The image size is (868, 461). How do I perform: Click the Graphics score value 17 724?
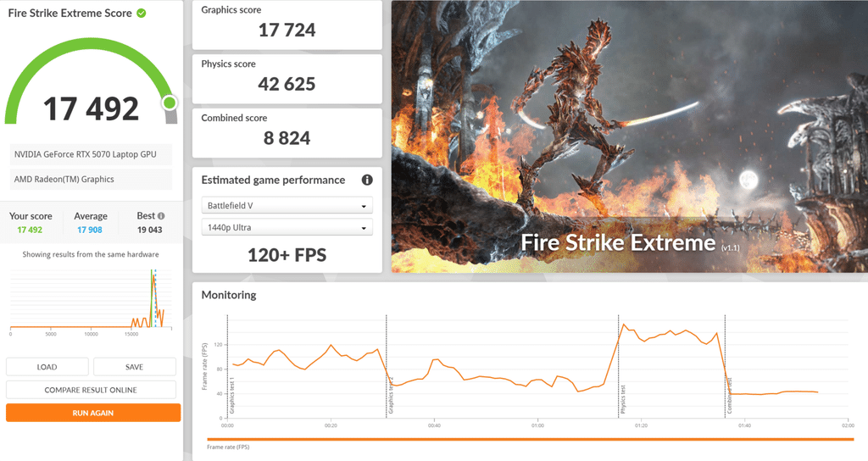point(287,30)
